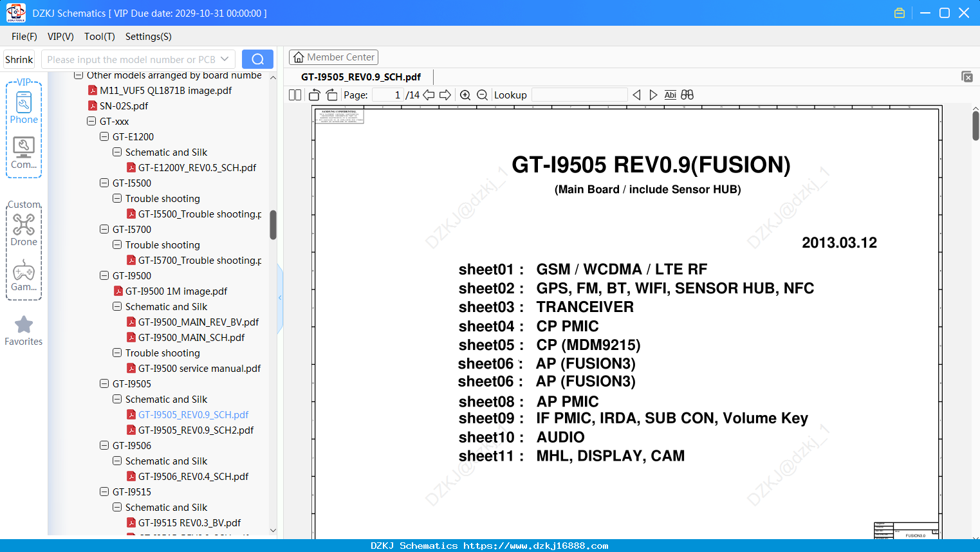
Task: Zoom in on the schematic
Action: pyautogui.click(x=465, y=95)
